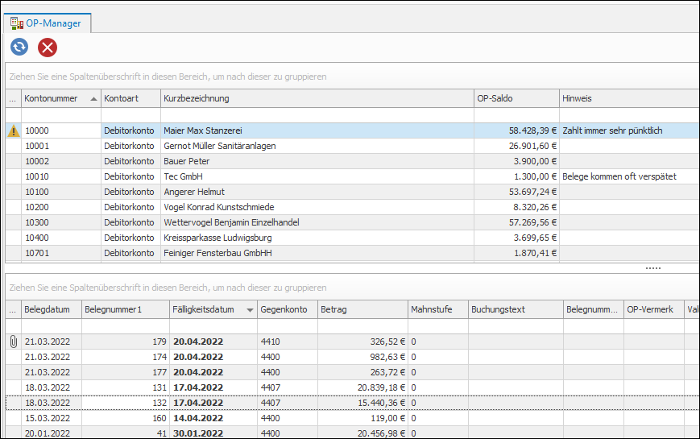This screenshot has height=439, width=700.
Task: Click the warning triangle on account 10000
Action: pos(14,131)
